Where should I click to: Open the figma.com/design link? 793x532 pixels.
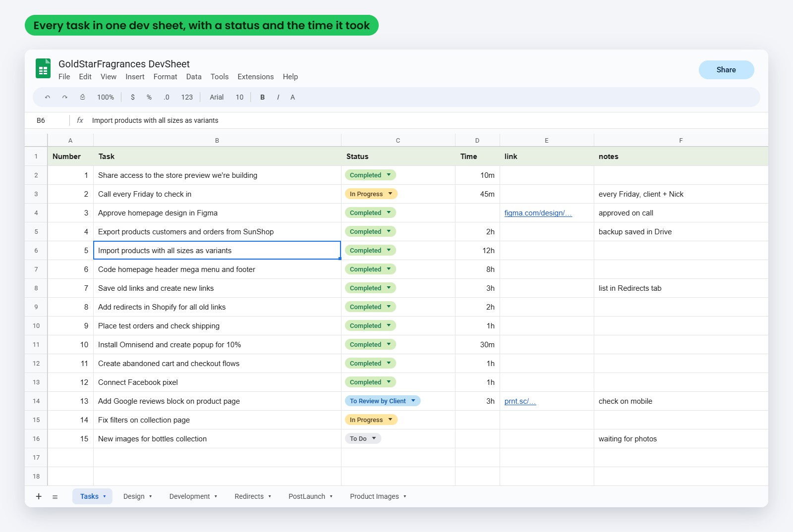coord(538,213)
